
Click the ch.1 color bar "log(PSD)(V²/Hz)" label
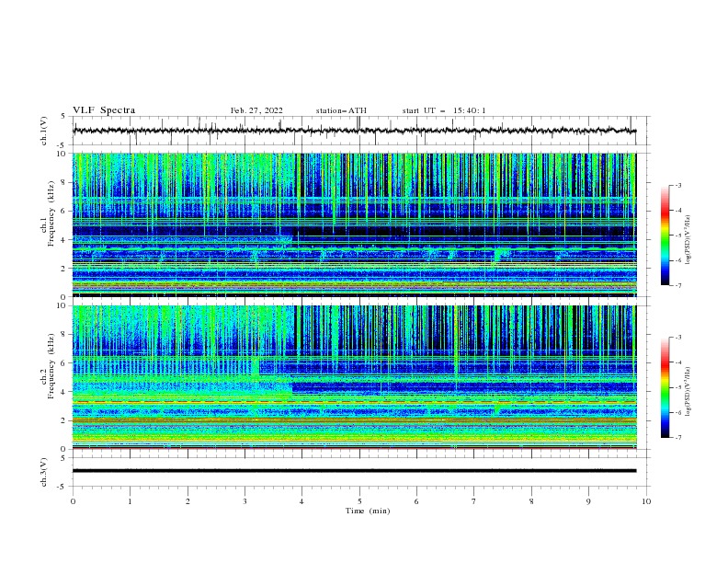[688, 240]
